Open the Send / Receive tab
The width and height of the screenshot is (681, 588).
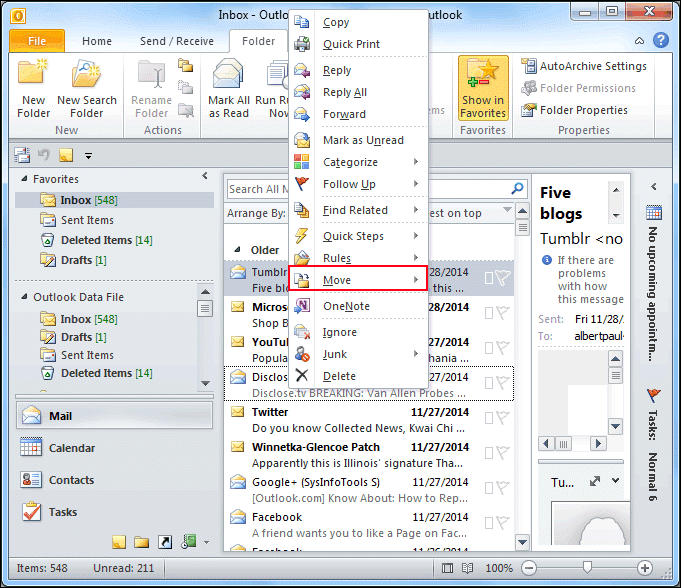176,41
